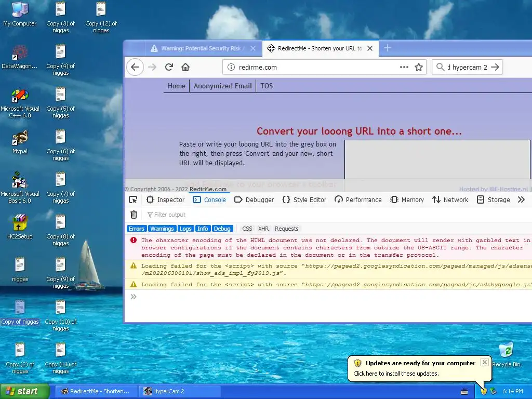Click the grey URL input box

click(437, 159)
